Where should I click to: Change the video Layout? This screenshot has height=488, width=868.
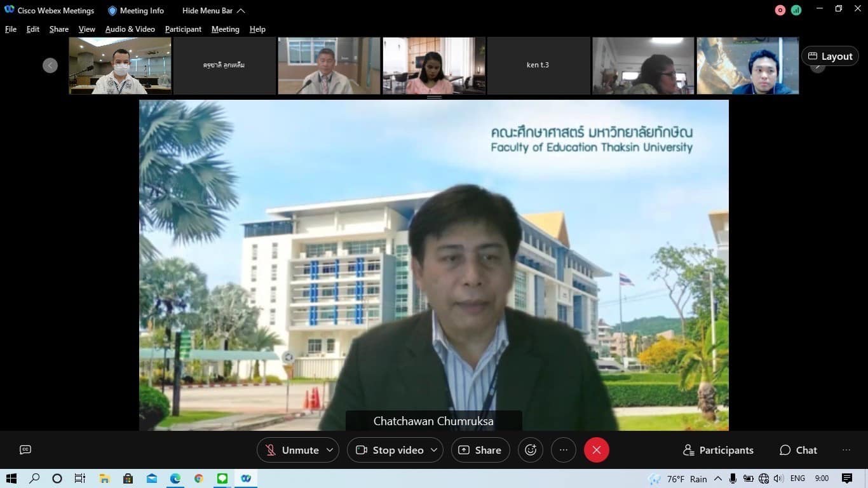coord(830,56)
